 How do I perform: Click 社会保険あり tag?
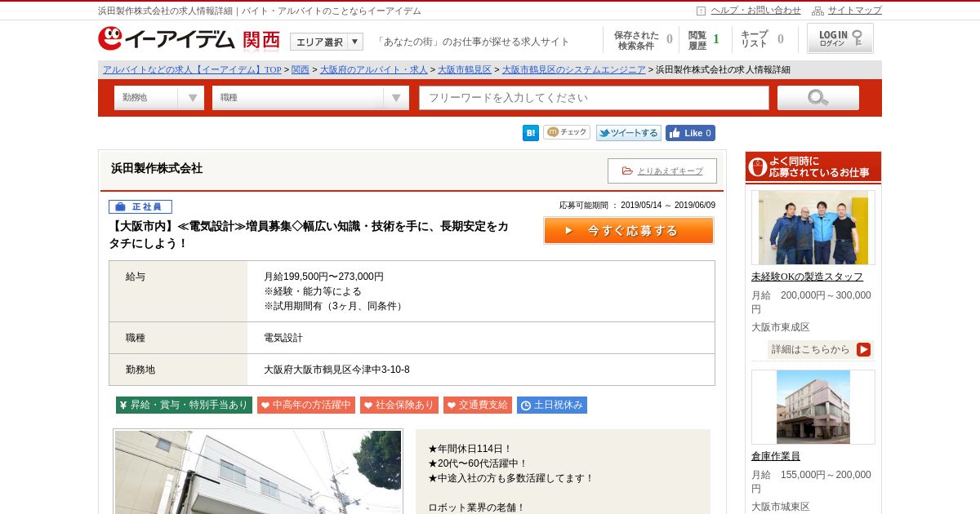399,405
